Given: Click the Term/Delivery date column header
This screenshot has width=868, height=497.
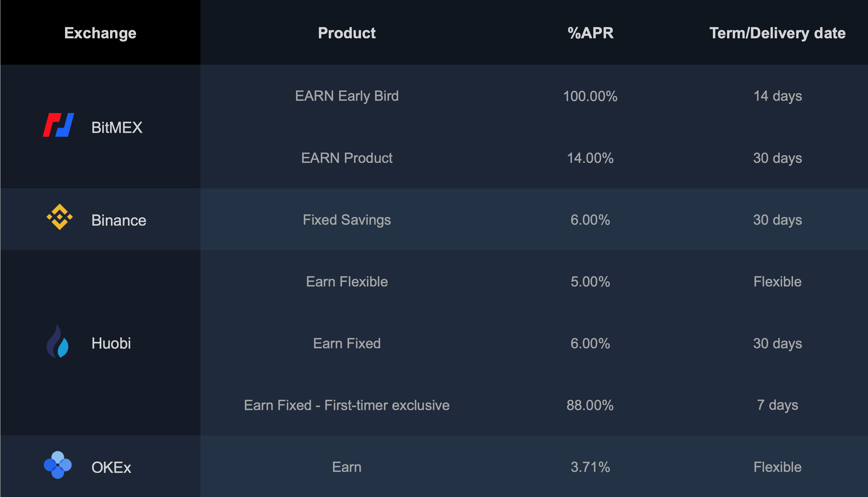Looking at the screenshot, I should (777, 33).
